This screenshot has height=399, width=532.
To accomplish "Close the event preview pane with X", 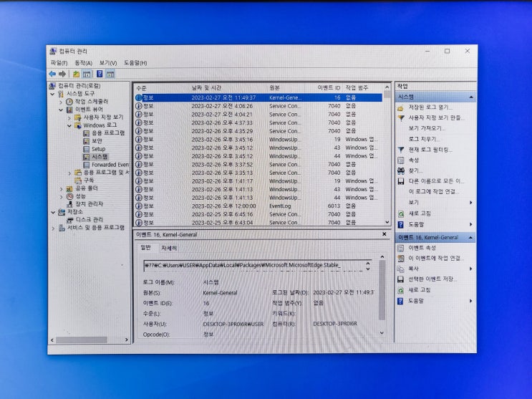I will point(385,234).
